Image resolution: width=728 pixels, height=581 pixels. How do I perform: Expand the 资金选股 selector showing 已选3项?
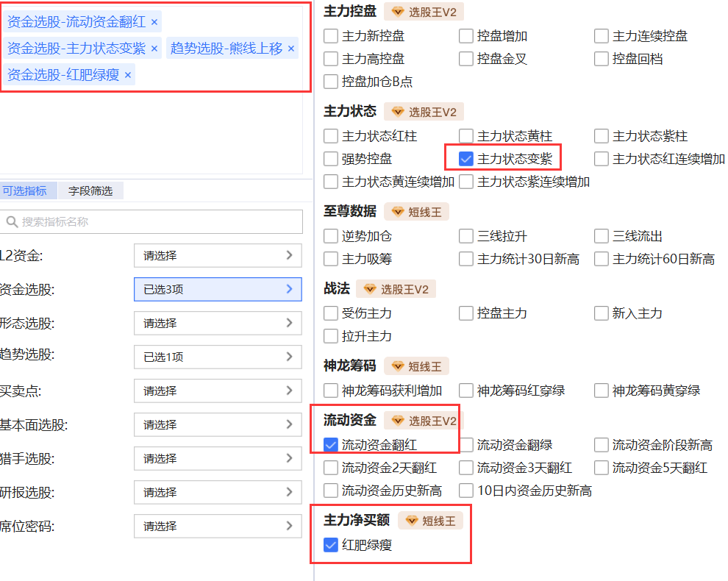tap(218, 290)
